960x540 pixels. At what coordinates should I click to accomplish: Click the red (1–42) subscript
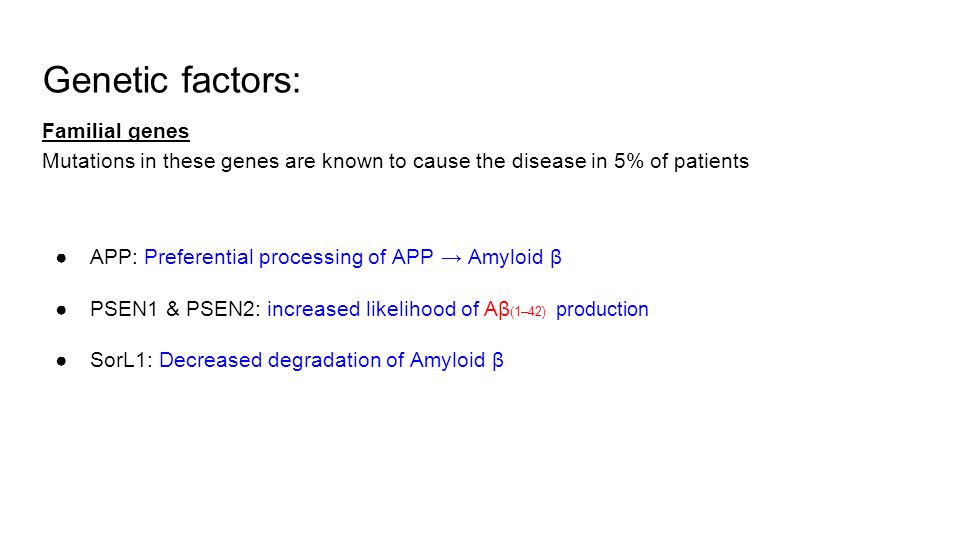528,312
